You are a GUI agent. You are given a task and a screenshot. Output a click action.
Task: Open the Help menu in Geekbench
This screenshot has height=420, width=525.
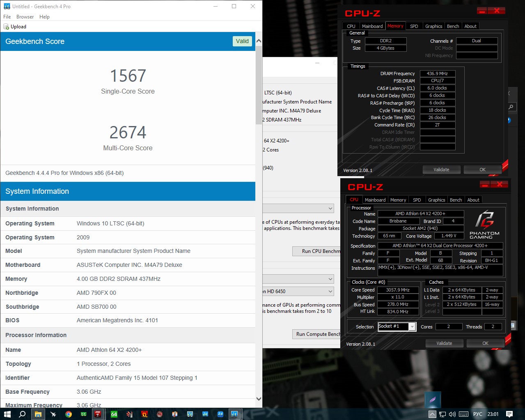coord(44,17)
